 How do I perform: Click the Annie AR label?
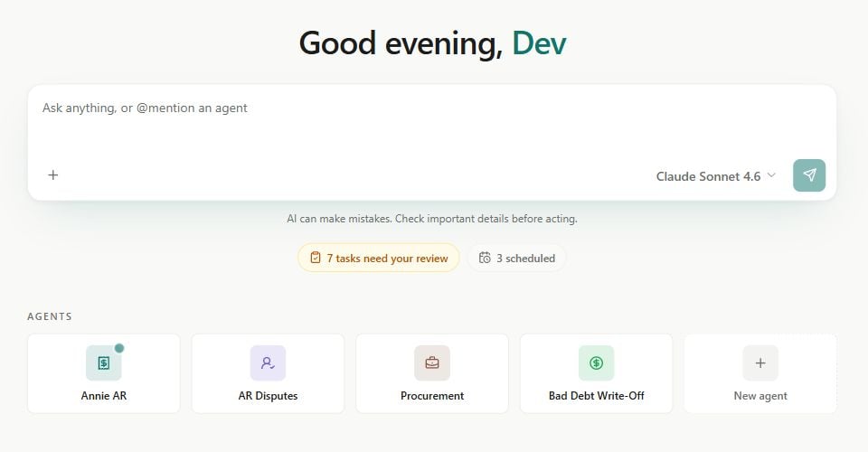103,396
